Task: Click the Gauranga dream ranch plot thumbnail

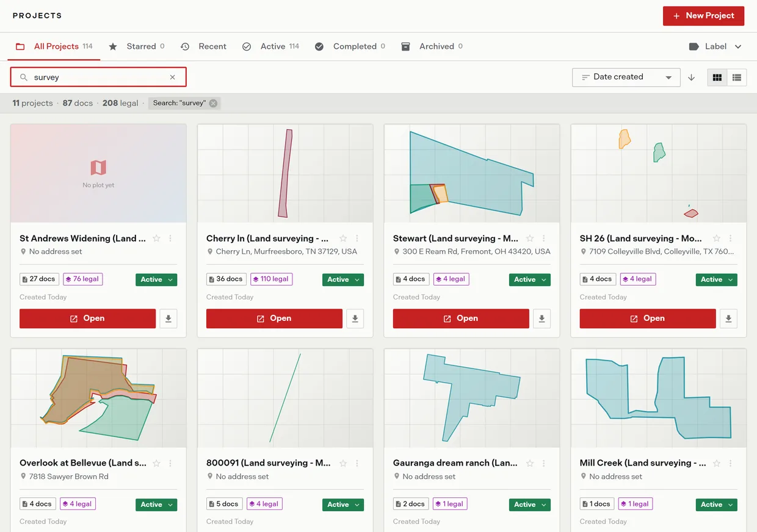Action: pos(472,398)
